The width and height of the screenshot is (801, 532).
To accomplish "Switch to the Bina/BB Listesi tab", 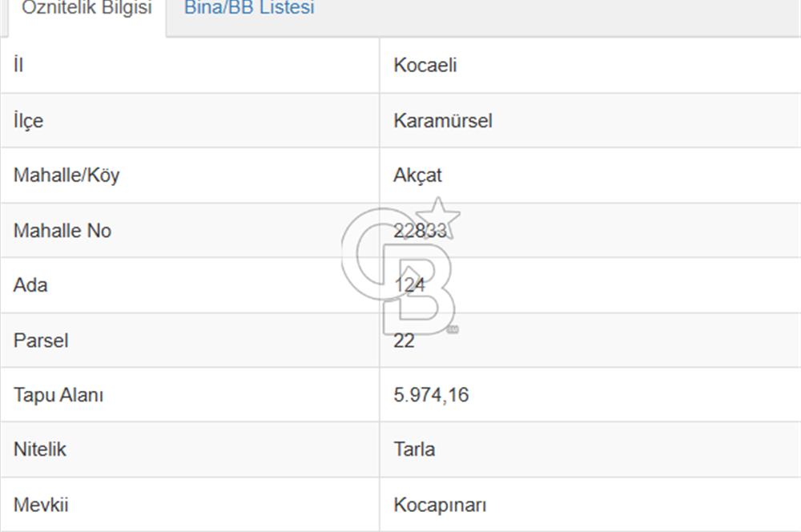I will (248, 10).
